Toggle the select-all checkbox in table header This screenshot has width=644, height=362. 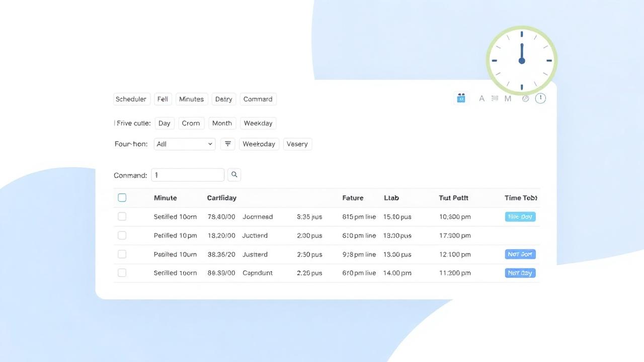tap(122, 198)
